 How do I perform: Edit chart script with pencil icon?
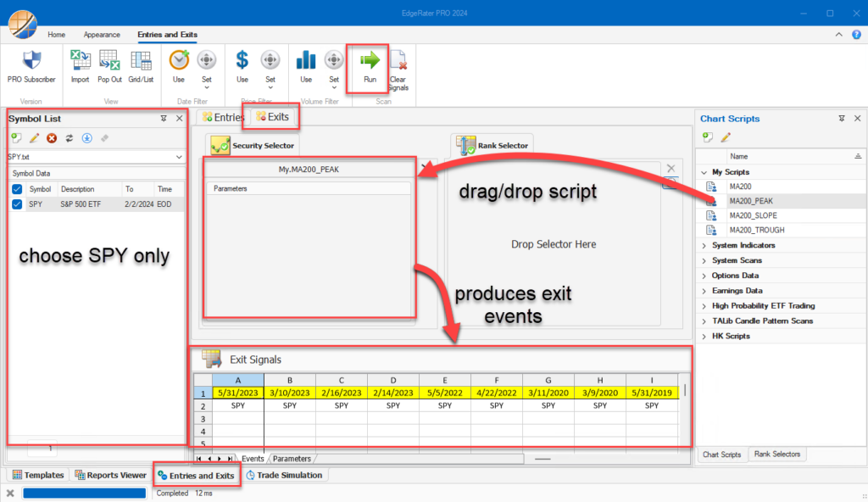pos(726,137)
